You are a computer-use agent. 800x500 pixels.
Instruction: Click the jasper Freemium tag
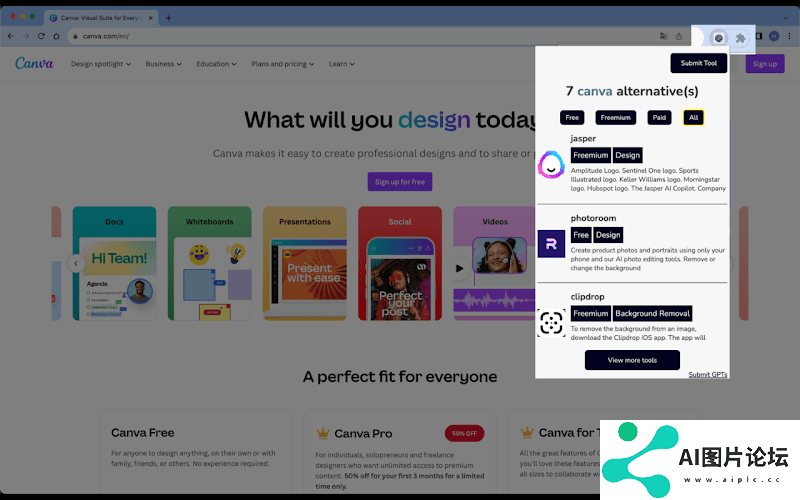(x=590, y=155)
